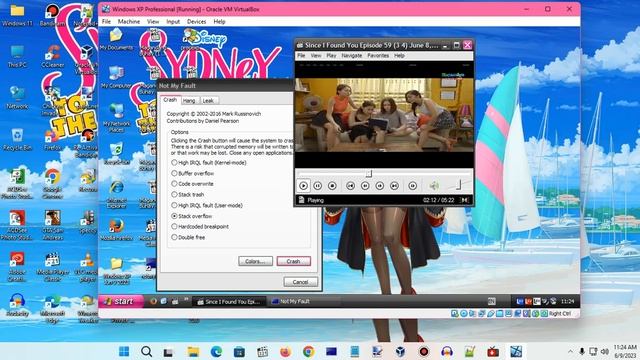Open VirtualBox Input menu
640x360 pixels.
pos(173,22)
